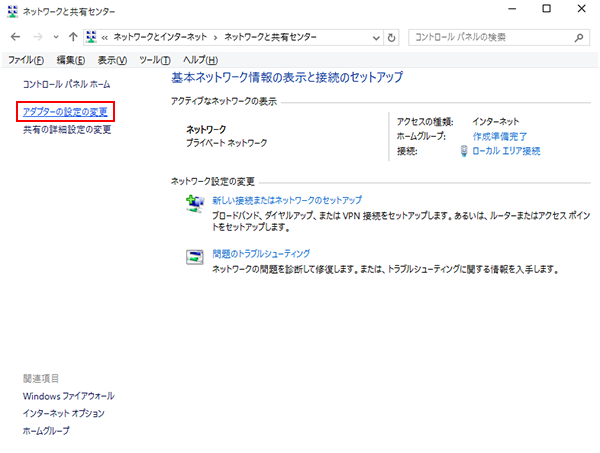Expand the address bar history dropdown
The width and height of the screenshot is (600, 453).
(374, 37)
